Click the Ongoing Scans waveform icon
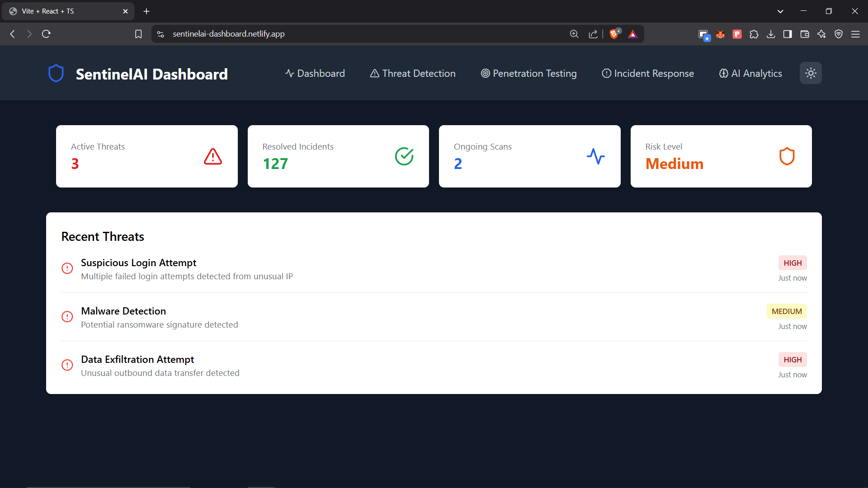The image size is (868, 488). pyautogui.click(x=596, y=156)
